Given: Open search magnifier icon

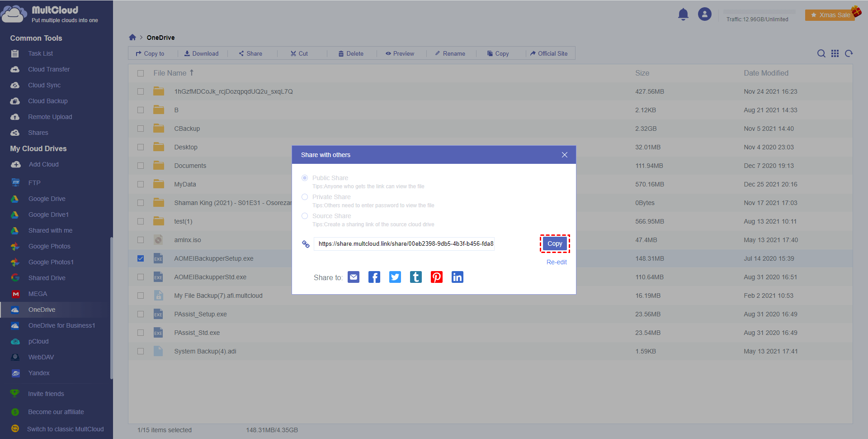Looking at the screenshot, I should pos(821,53).
